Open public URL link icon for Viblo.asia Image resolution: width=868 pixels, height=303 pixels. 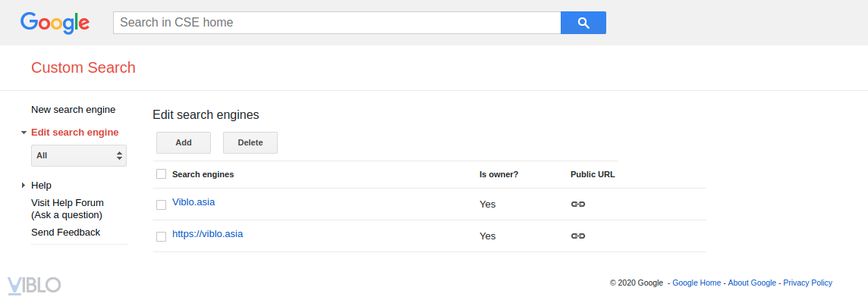click(577, 204)
